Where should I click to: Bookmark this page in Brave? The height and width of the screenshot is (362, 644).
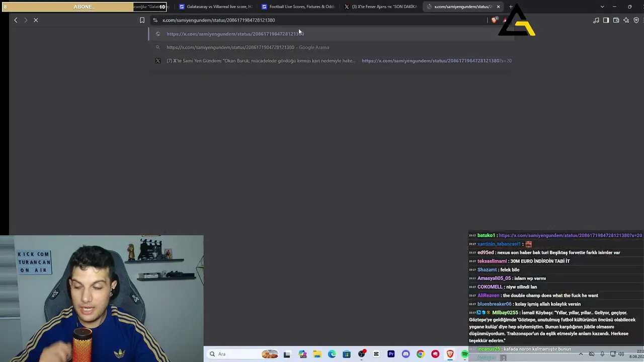[142, 20]
